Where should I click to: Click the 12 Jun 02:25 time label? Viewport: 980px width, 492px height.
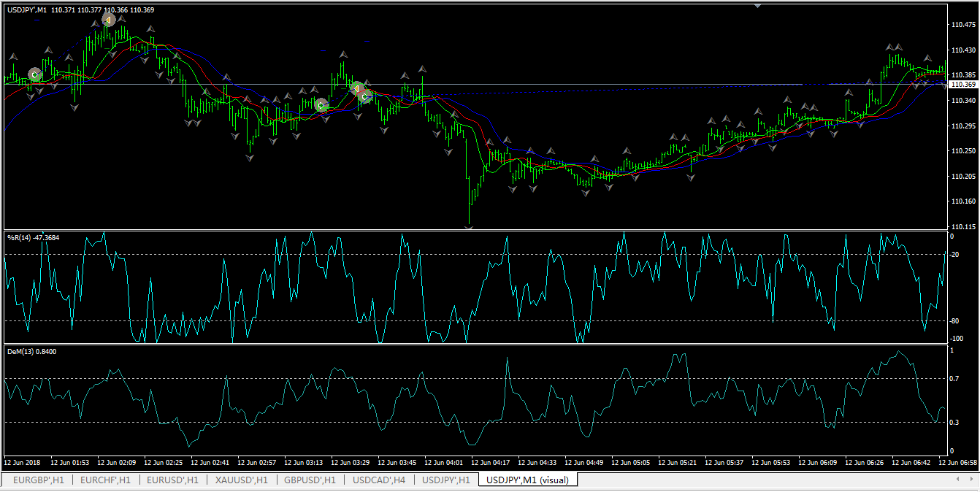164,463
